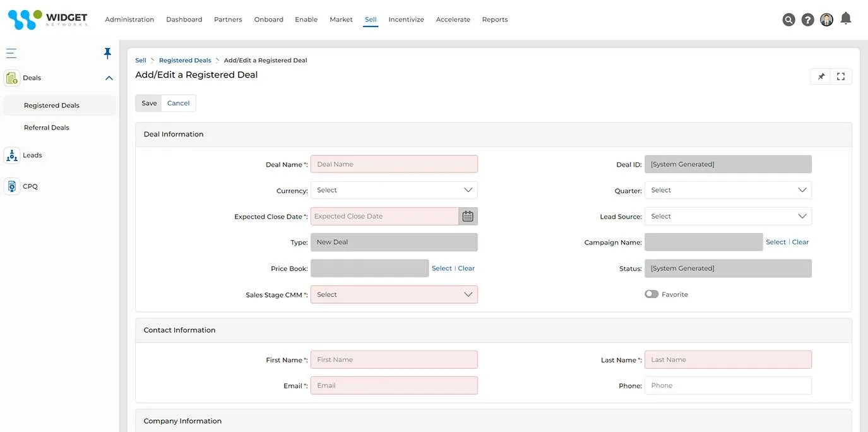Open the Sales Stage CMM dropdown
This screenshot has width=868, height=432.
[394, 294]
